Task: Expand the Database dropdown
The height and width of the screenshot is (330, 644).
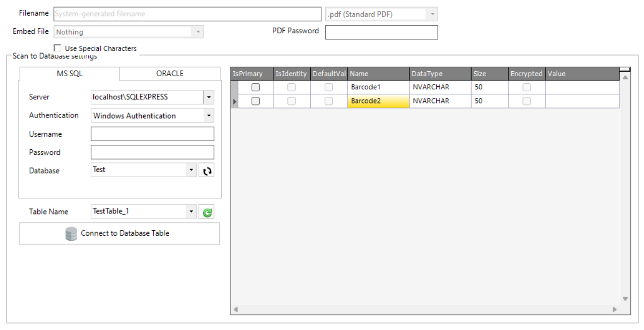Action: (x=191, y=170)
